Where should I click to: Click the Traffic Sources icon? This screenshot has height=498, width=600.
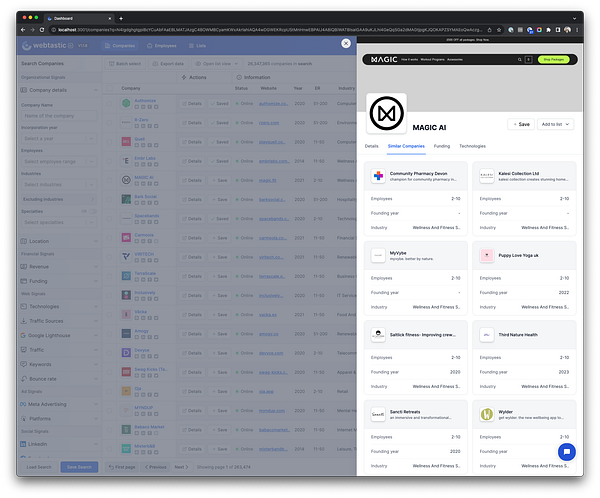23,321
